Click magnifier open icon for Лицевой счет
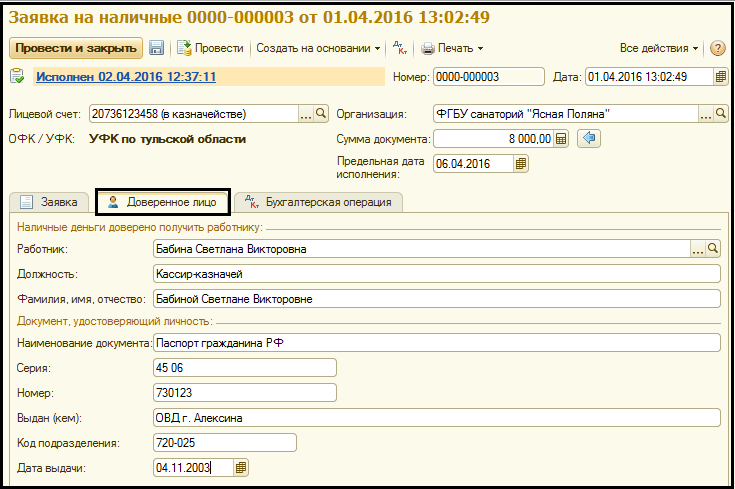735x489 pixels. pyautogui.click(x=321, y=114)
